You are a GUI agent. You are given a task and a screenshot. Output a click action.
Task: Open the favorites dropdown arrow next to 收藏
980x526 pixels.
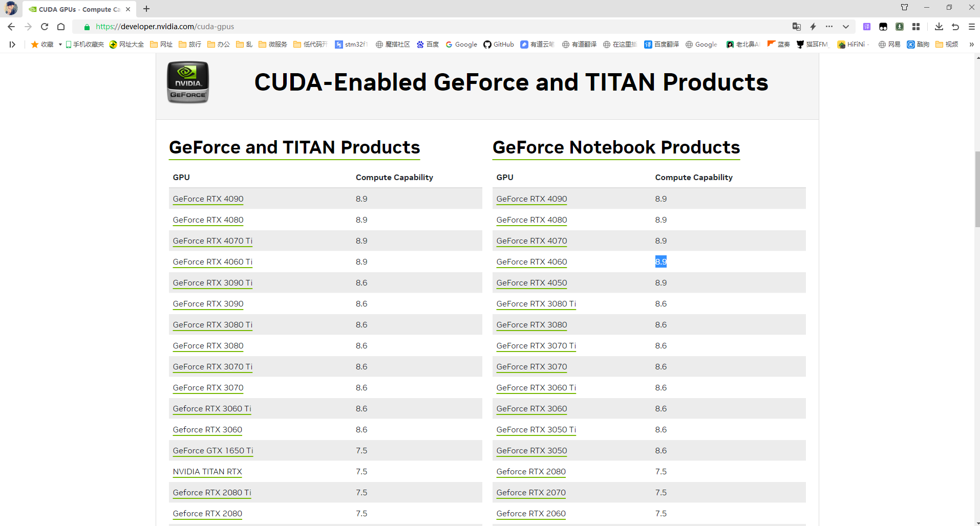click(x=60, y=45)
